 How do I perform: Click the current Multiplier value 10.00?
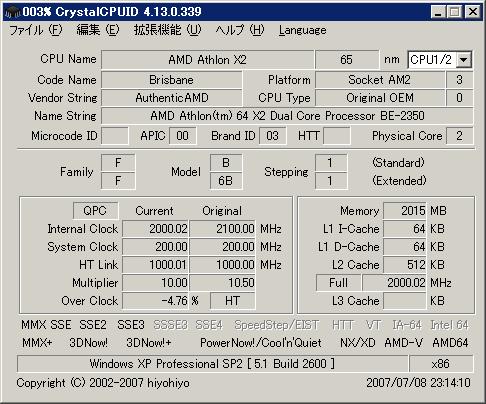(155, 283)
